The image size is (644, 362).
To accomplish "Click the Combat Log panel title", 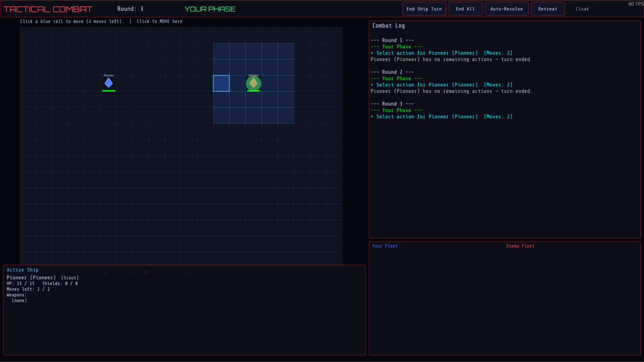I will tap(388, 26).
